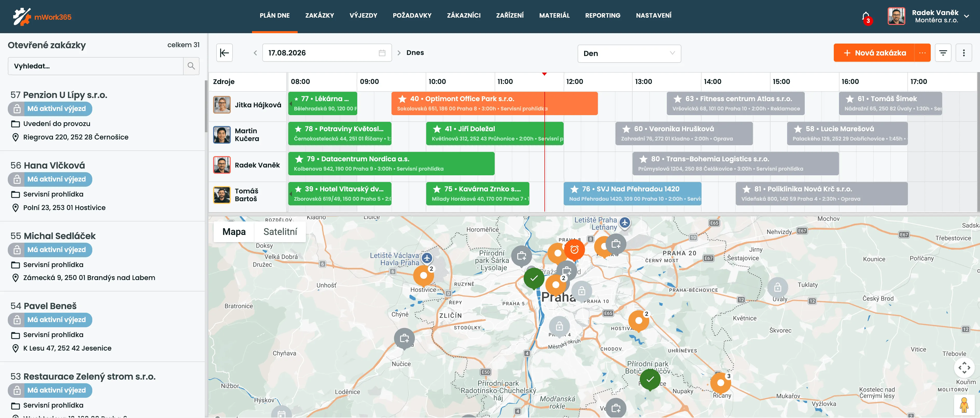Click the lock icon on Penzion U Lípy order
980x418 pixels.
[x=17, y=109]
